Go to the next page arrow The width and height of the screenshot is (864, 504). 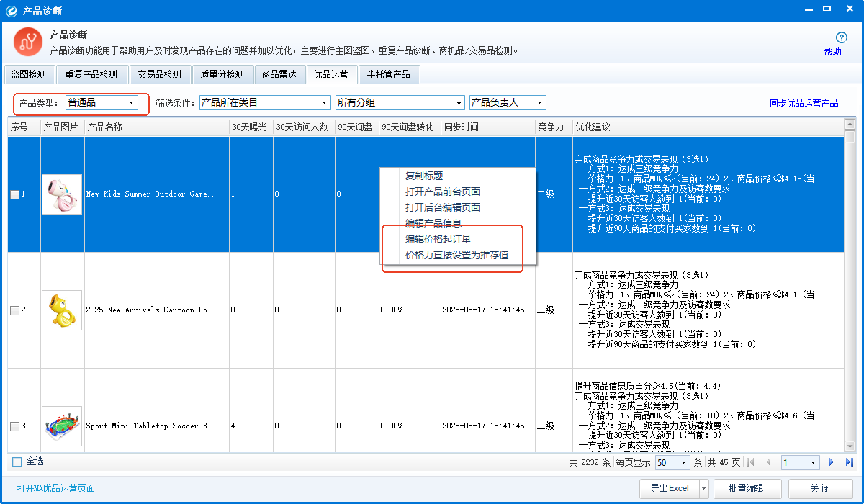click(x=832, y=462)
